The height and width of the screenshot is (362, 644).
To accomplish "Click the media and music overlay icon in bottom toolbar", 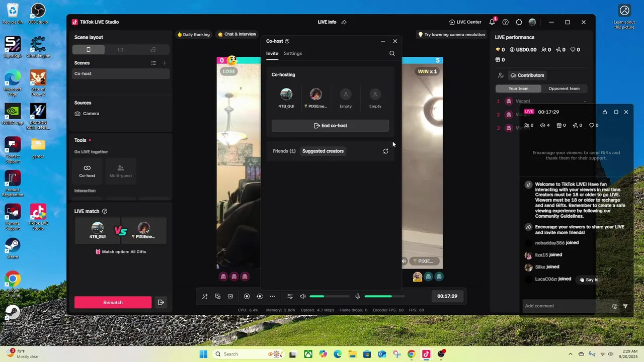I will pos(217,297).
